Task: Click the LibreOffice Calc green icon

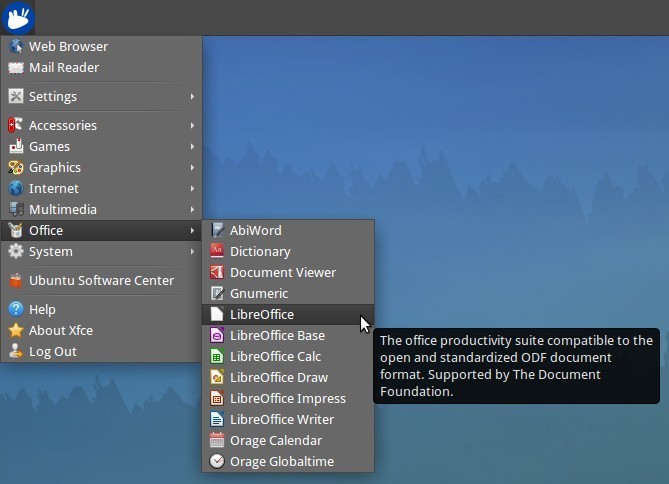Action: pos(217,356)
